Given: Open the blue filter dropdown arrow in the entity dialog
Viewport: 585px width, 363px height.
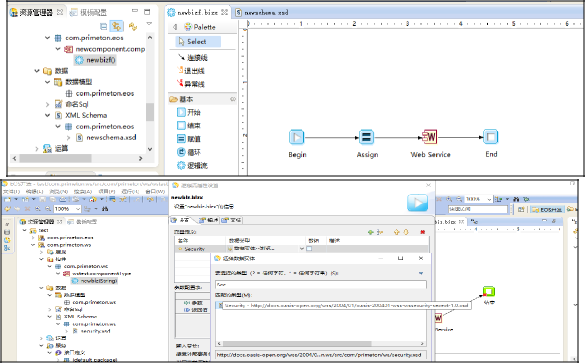Looking at the screenshot, I should pyautogui.click(x=421, y=273).
